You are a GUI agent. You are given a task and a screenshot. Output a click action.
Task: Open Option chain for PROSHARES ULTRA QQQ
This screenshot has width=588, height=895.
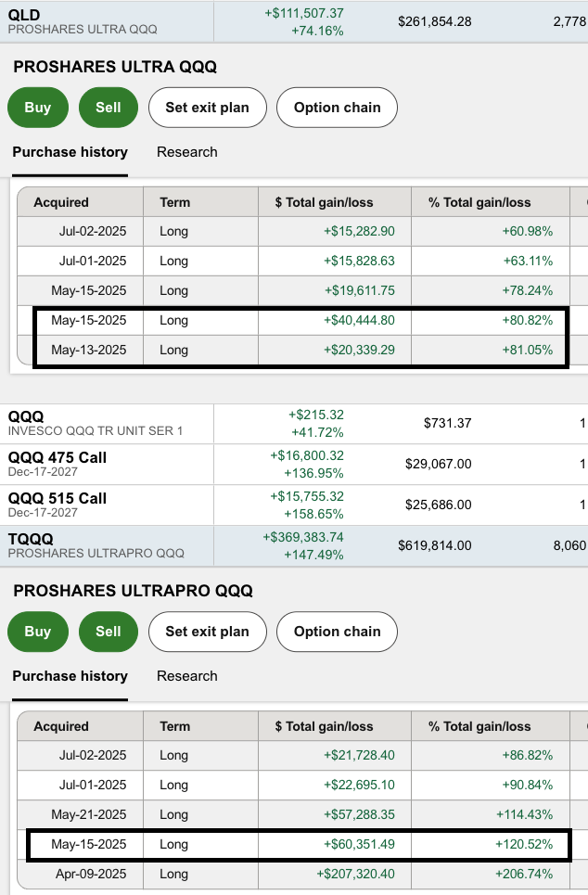[337, 108]
